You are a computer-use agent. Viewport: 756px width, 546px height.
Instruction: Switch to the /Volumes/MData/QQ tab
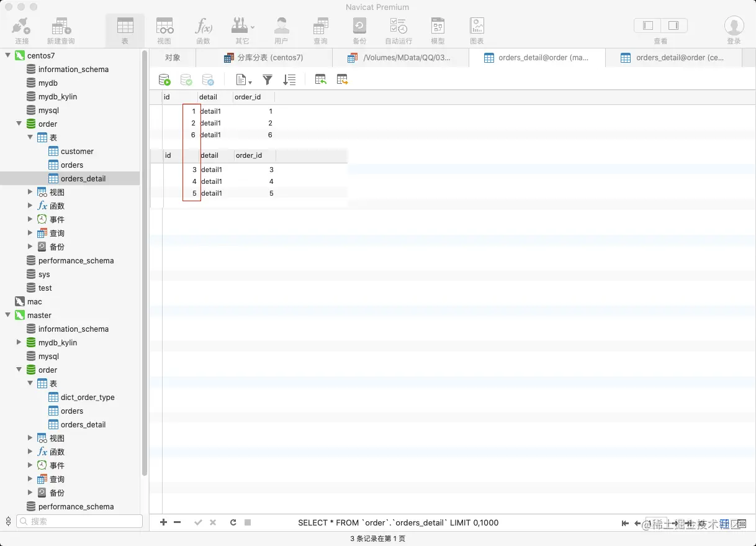(400, 58)
